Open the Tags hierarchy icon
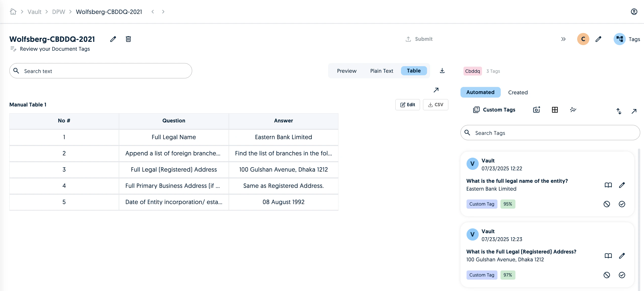 (620, 39)
